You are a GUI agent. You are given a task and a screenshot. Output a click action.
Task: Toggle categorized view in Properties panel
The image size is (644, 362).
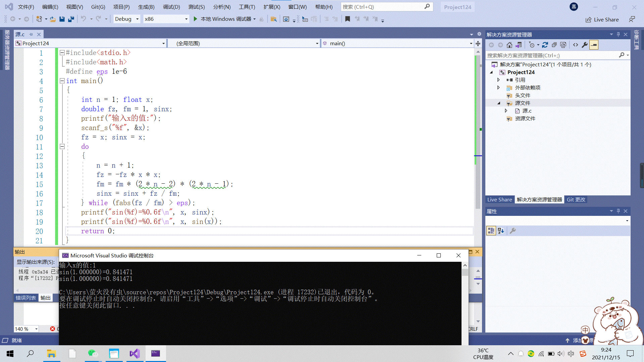click(x=491, y=231)
